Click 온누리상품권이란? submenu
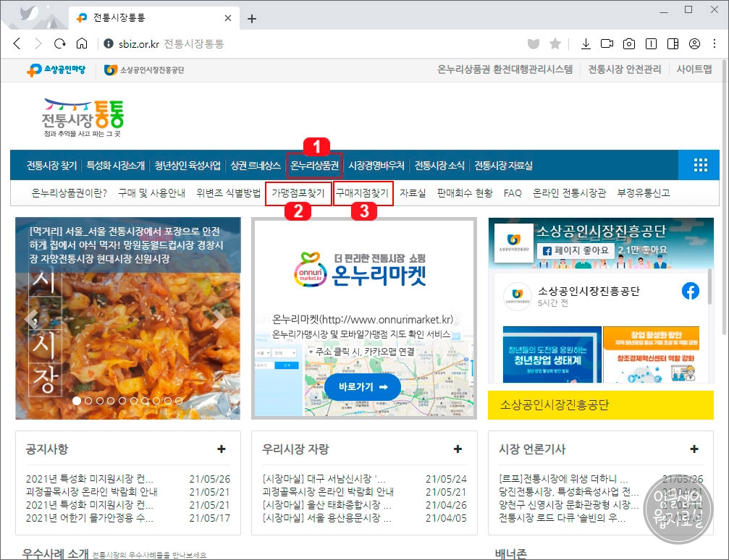The image size is (729, 560). pyautogui.click(x=69, y=193)
